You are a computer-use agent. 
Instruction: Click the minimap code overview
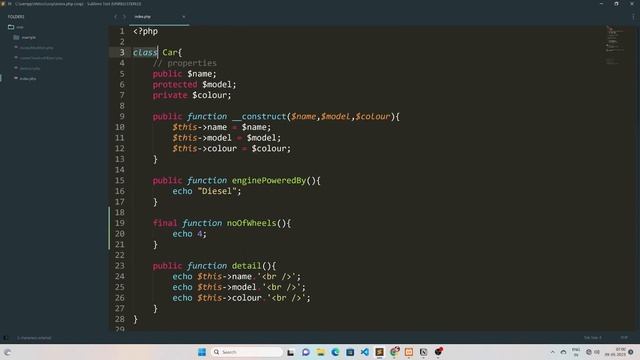click(614, 45)
